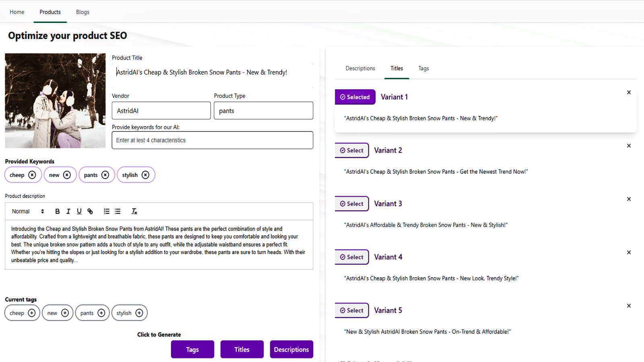The image size is (644, 362).
Task: Remove the 'new' provided keyword
Action: pos(67,175)
